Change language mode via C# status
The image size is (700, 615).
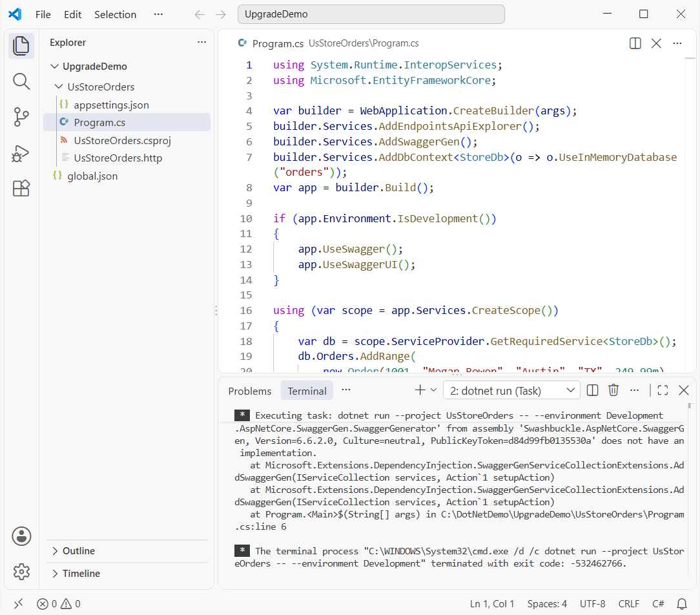click(658, 604)
